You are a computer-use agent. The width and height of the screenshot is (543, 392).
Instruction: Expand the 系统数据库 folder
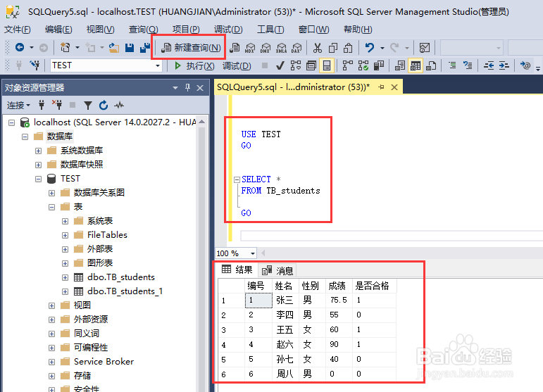[39, 151]
